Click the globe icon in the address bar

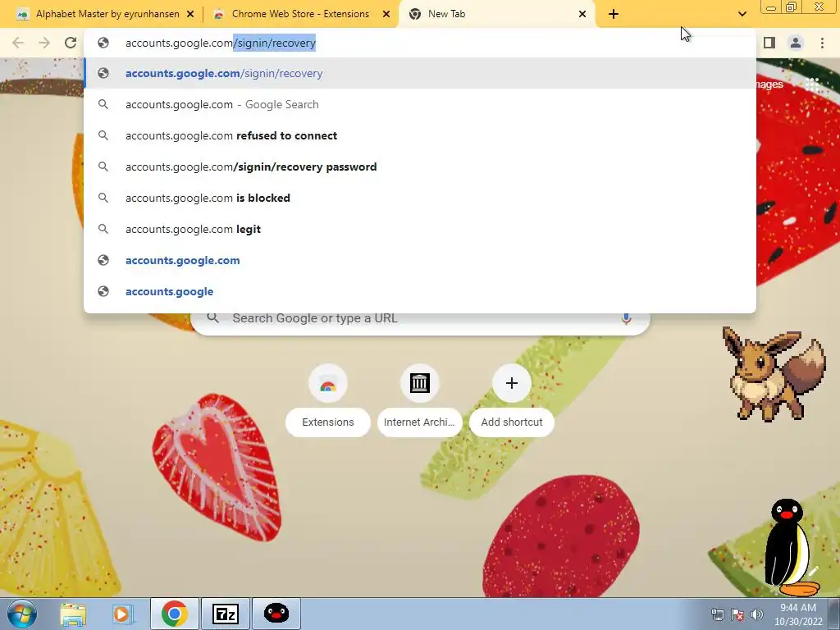pyautogui.click(x=103, y=43)
